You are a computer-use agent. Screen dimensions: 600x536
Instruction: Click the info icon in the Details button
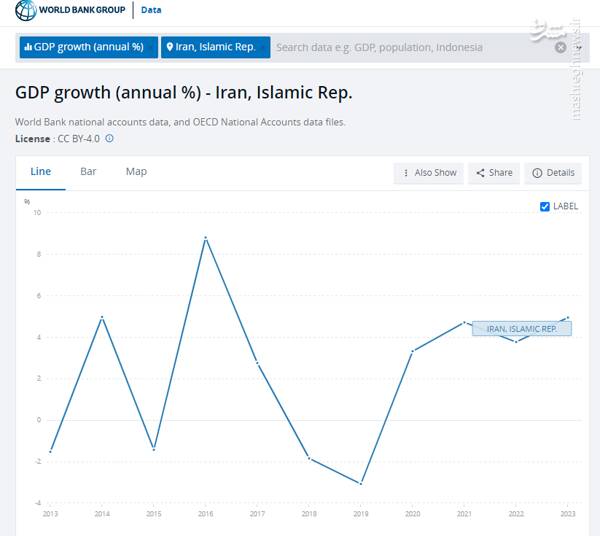537,173
